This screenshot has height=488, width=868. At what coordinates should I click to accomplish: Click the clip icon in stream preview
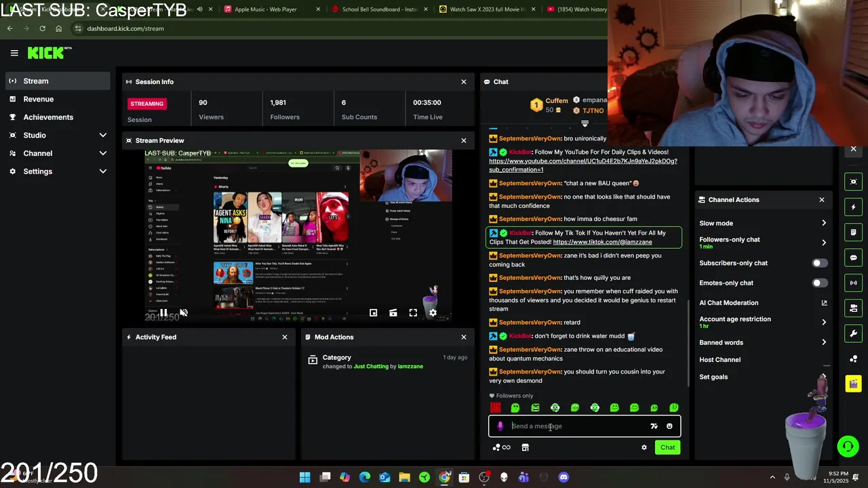pos(393,312)
